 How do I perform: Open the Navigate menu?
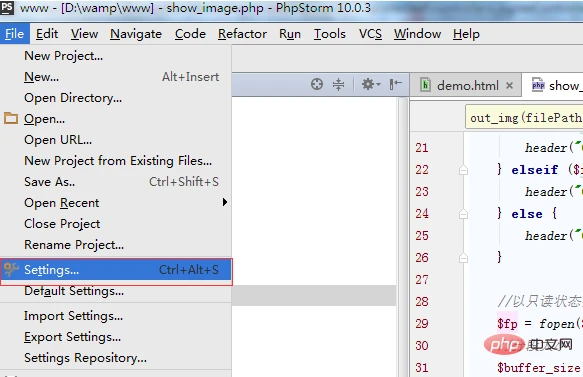coord(136,34)
